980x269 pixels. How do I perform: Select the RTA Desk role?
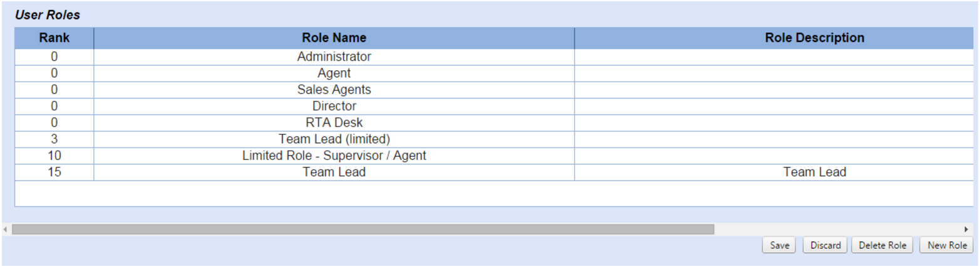coord(334,123)
